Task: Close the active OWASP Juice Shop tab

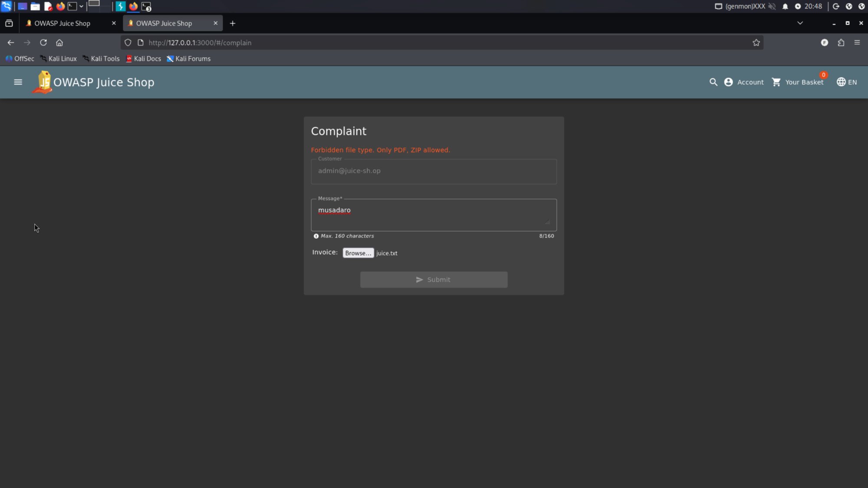Action: (215, 23)
